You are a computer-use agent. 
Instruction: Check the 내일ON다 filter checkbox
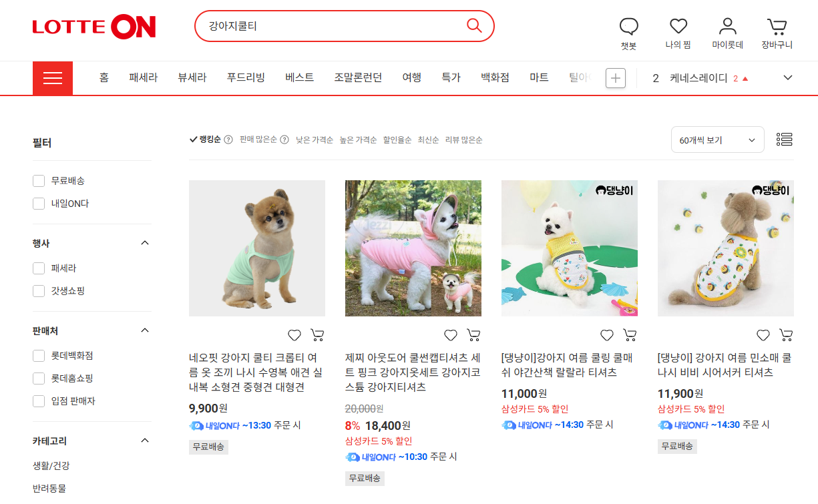(38, 204)
